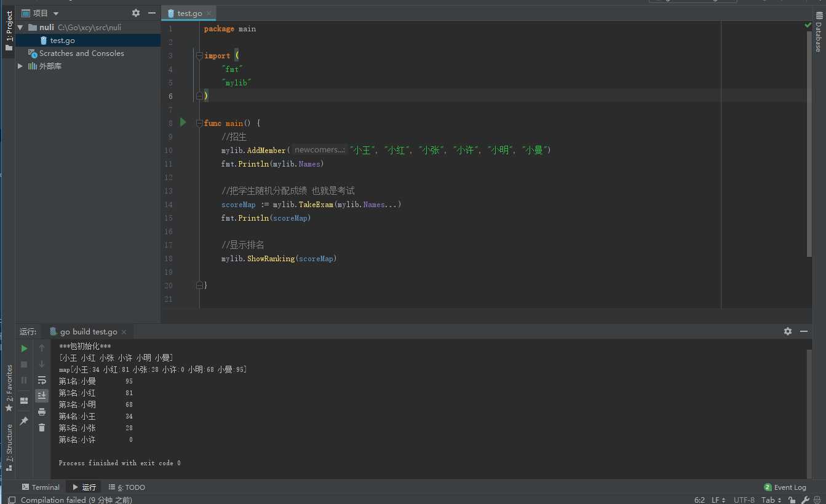Screen dimensions: 826x504
Task: Select the test.go editor tab
Action: click(x=189, y=13)
